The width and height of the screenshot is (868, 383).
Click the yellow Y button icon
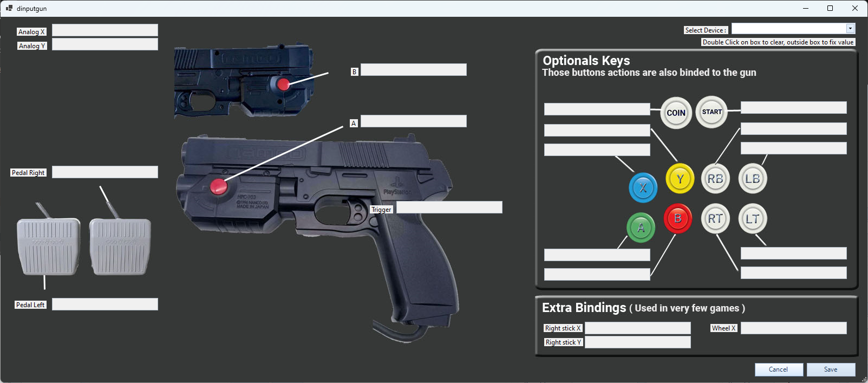680,179
